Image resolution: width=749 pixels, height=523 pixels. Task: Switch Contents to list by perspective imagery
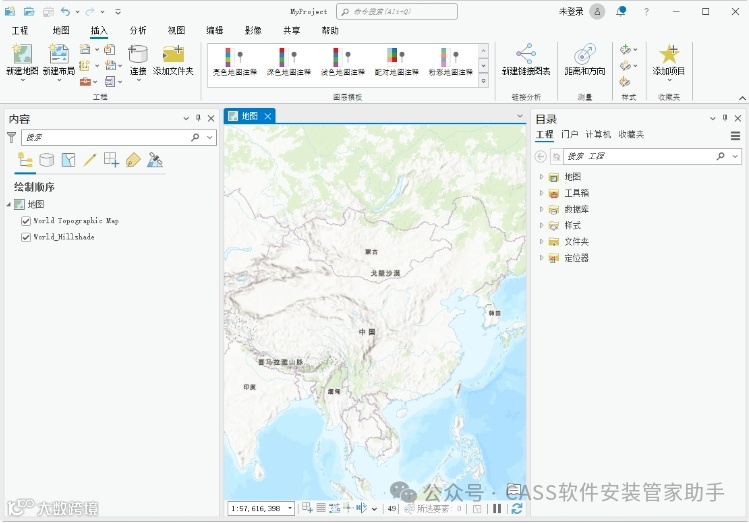coord(155,160)
